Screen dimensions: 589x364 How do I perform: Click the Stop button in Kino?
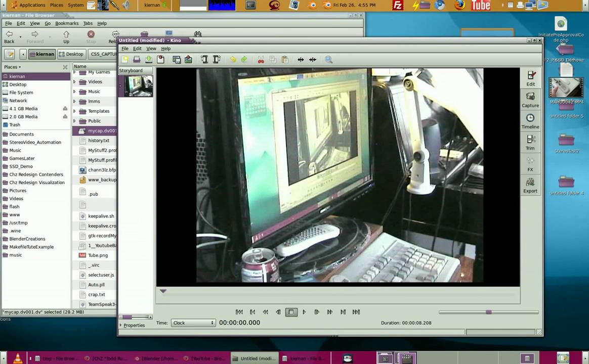[x=291, y=312]
